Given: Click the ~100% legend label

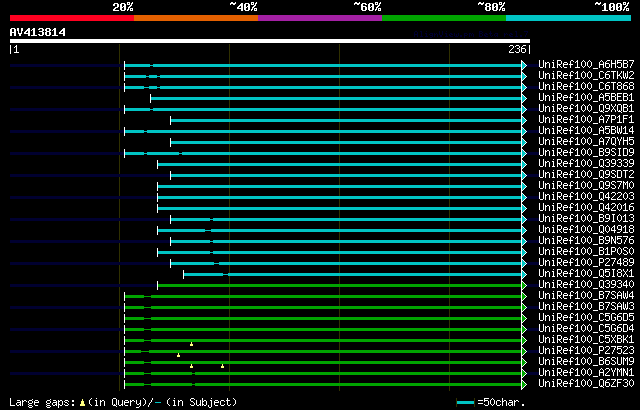Looking at the screenshot, I should pos(611,7).
